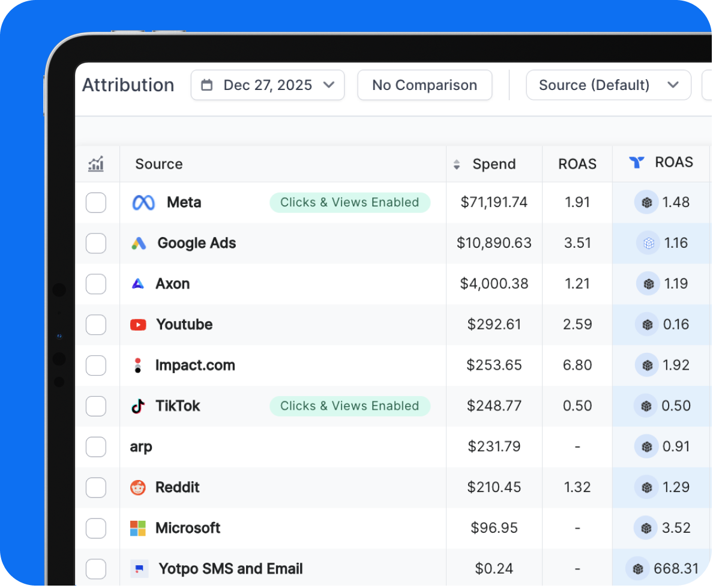The width and height of the screenshot is (725, 588).
Task: Click the cube icon next to 1.92
Action: 647,365
